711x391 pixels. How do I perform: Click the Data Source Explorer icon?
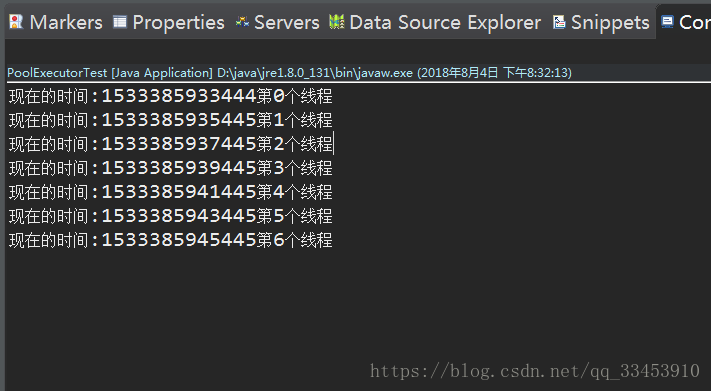[x=336, y=22]
